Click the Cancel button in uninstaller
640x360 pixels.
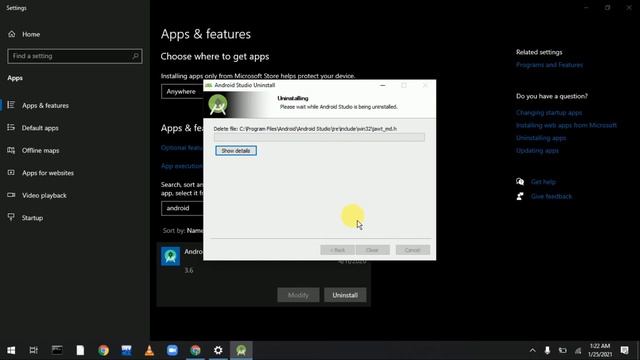413,250
